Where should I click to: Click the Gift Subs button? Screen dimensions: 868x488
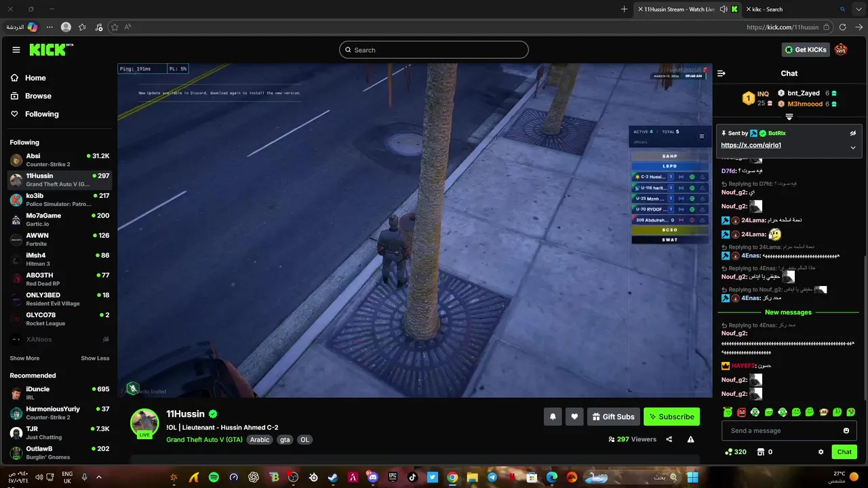[612, 417]
